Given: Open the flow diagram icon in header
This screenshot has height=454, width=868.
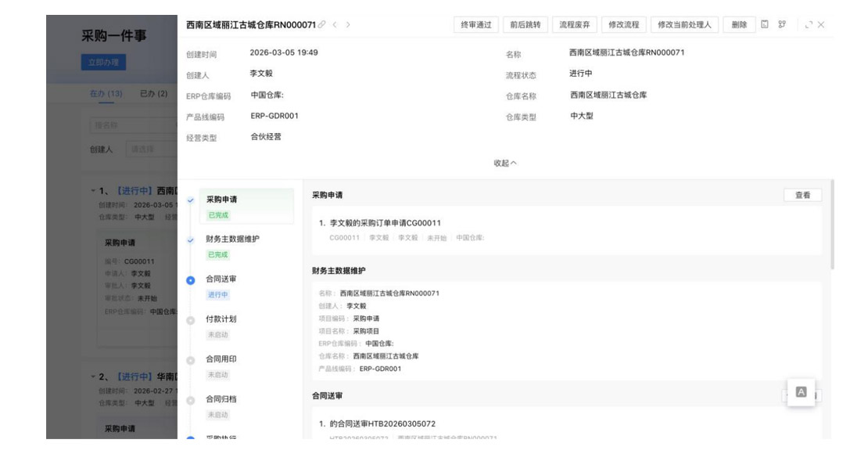Looking at the screenshot, I should (x=781, y=25).
